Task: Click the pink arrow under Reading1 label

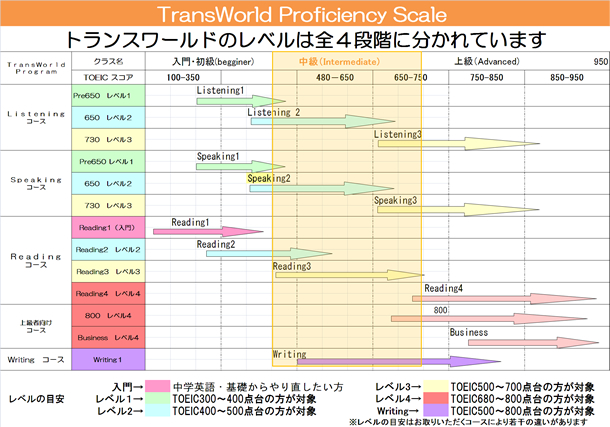Action: 208,231
